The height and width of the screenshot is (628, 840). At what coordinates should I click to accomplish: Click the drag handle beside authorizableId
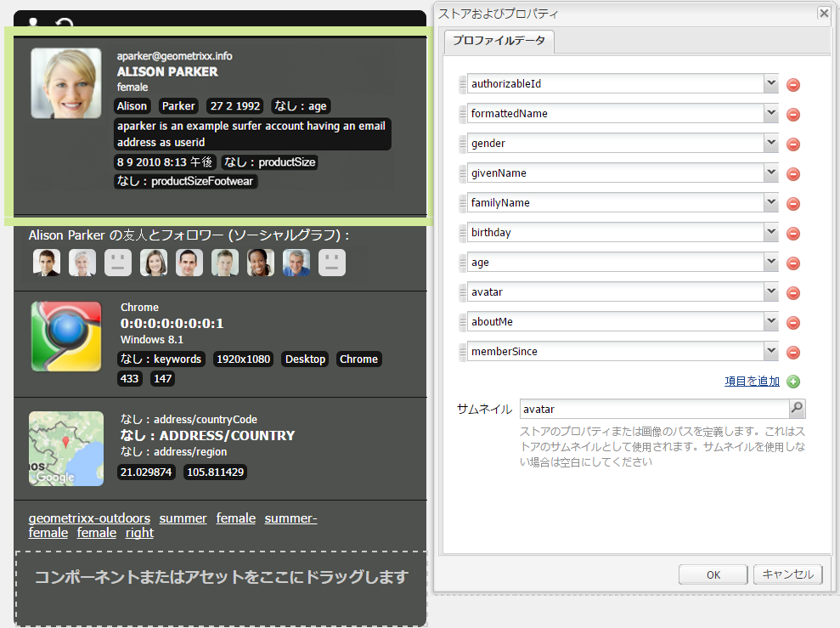pyautogui.click(x=462, y=84)
